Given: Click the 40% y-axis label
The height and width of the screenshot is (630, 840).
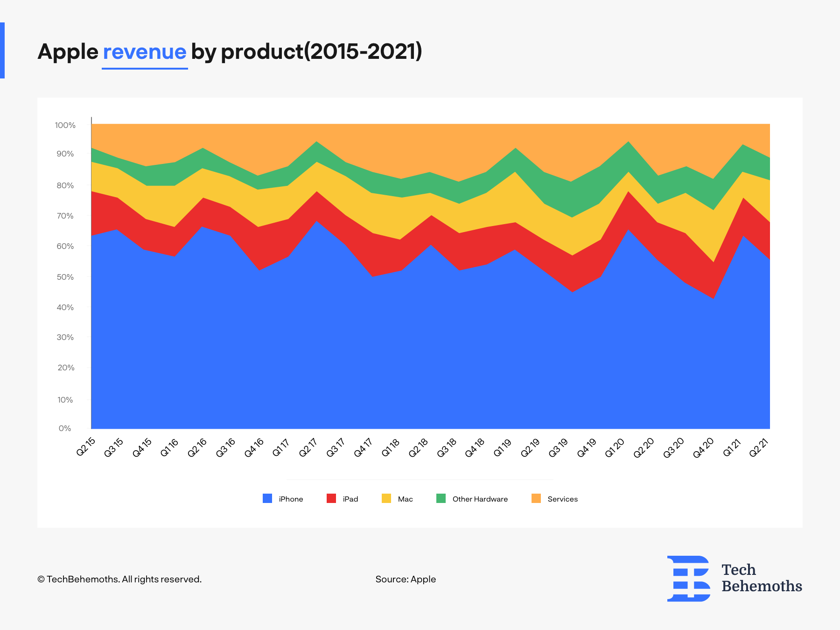Looking at the screenshot, I should 65,307.
